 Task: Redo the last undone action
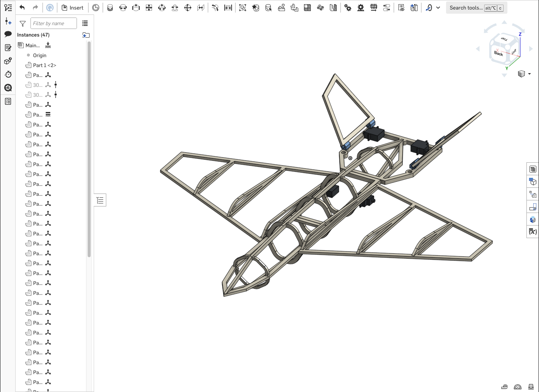tap(35, 8)
